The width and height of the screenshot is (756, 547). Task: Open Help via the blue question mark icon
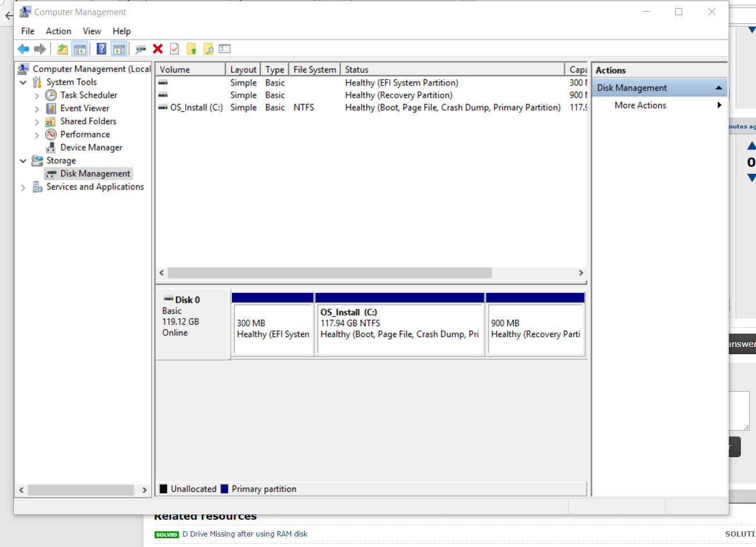(102, 49)
